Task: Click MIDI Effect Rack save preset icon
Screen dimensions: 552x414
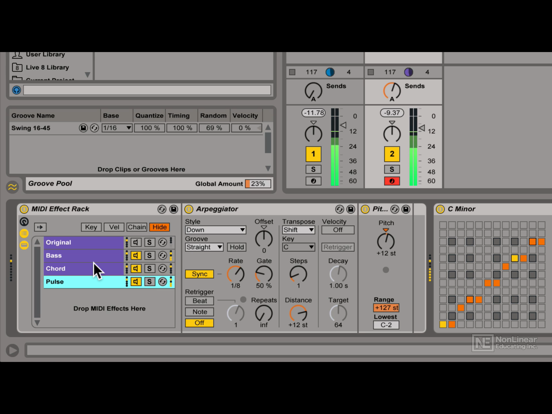Action: 174,209
